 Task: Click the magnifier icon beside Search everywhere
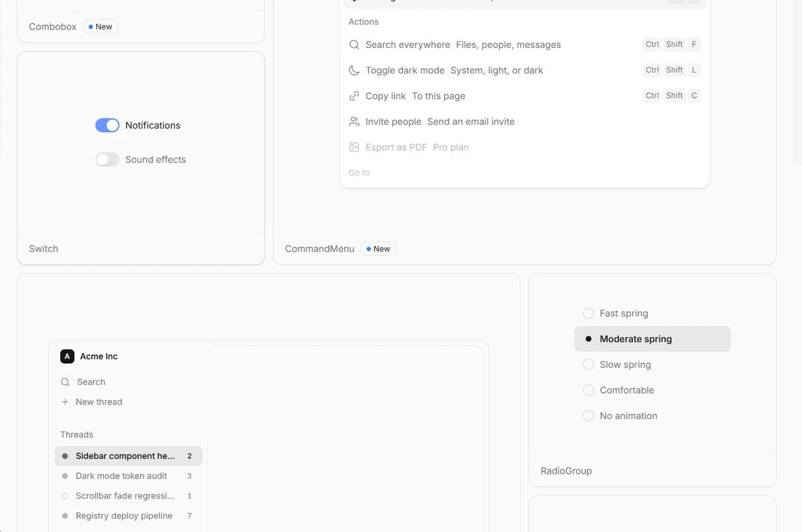click(x=354, y=45)
